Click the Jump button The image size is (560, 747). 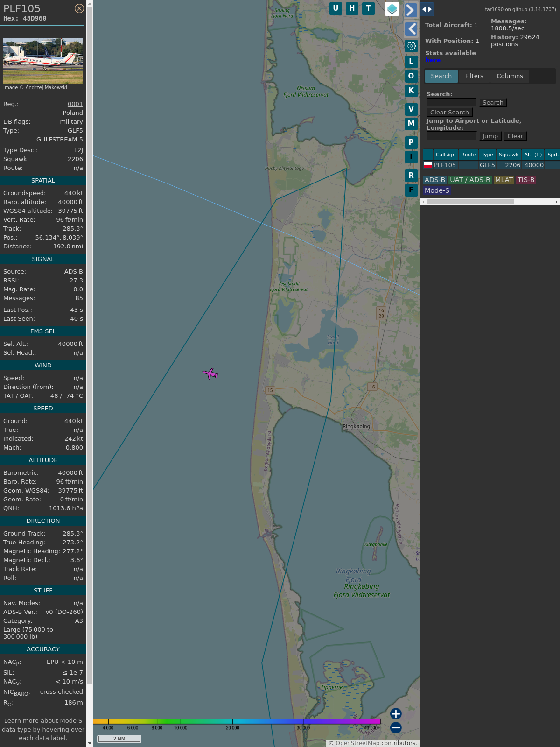[490, 136]
